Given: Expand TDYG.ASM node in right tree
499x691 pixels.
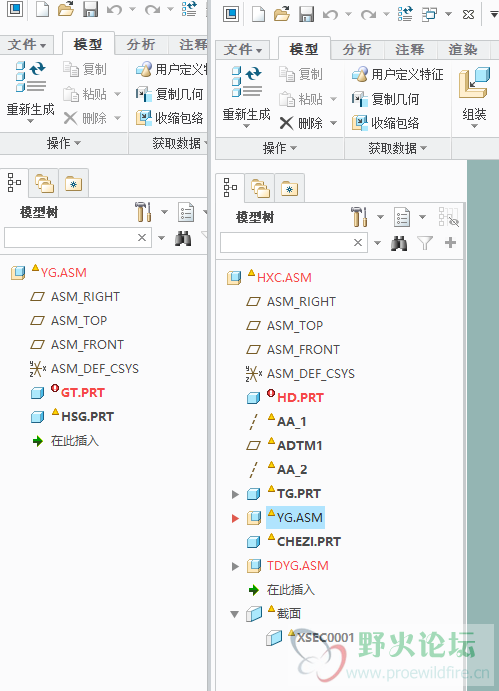Looking at the screenshot, I should pyautogui.click(x=235, y=566).
